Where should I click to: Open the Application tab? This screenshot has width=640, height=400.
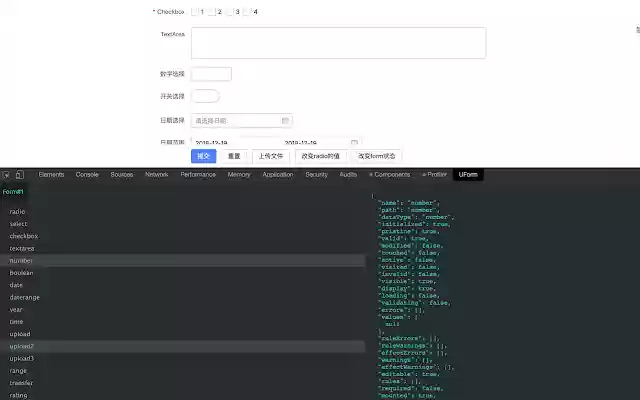pyautogui.click(x=278, y=175)
